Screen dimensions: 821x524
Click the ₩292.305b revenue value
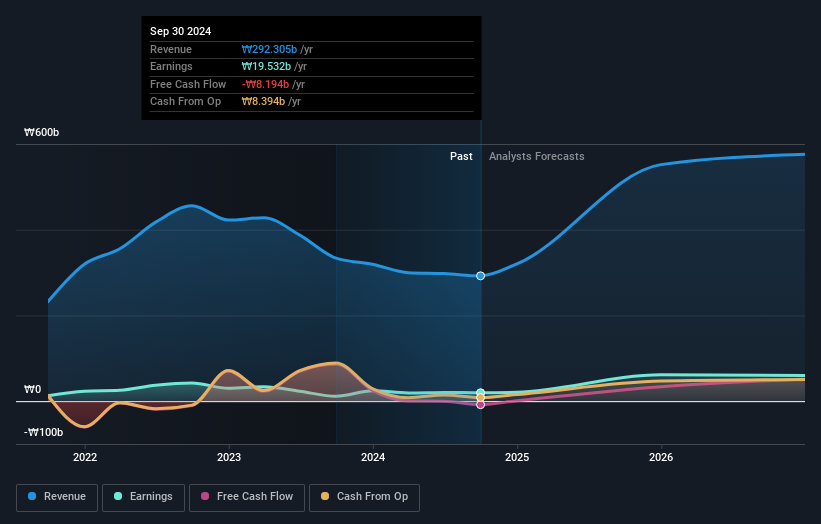(269, 49)
